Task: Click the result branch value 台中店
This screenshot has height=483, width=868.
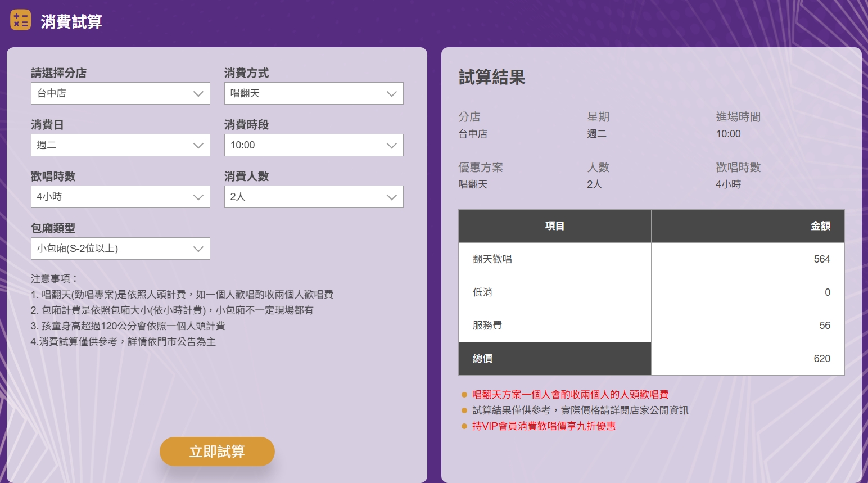Action: 473,134
